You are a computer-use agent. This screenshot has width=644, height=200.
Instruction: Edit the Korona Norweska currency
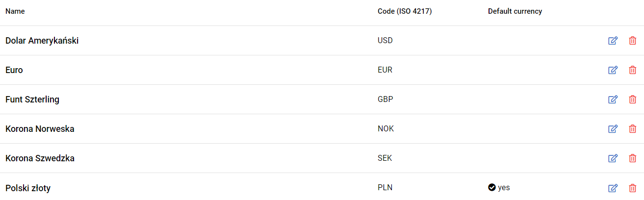[613, 129]
